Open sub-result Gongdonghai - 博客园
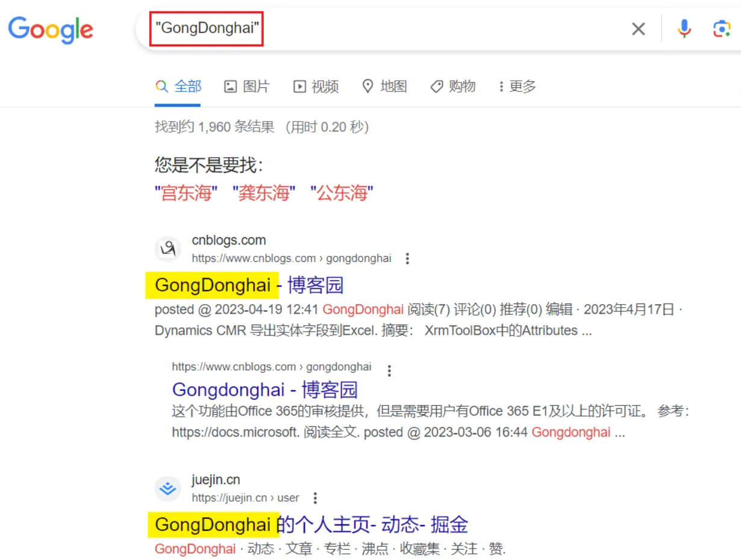Viewport: 741px width, 560px height. click(x=265, y=390)
